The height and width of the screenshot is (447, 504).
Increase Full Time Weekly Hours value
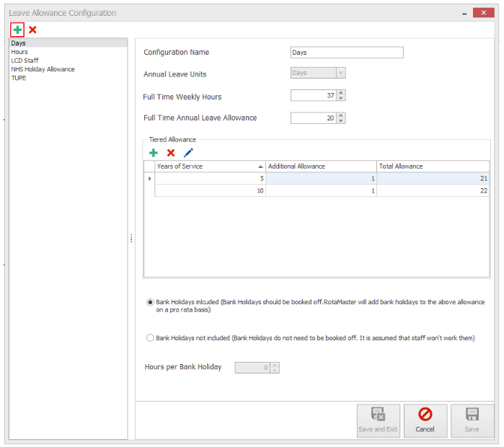pyautogui.click(x=341, y=93)
